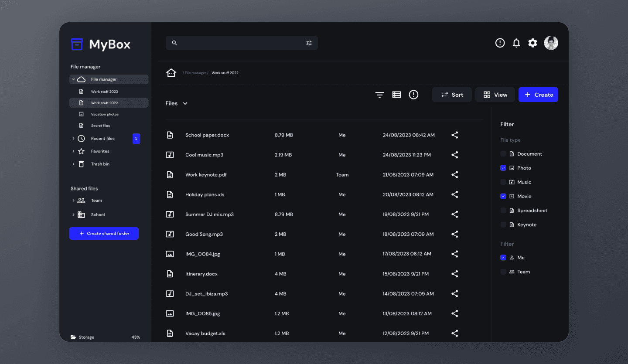Enable Keynote file type filter
This screenshot has height=364, width=628.
click(503, 225)
